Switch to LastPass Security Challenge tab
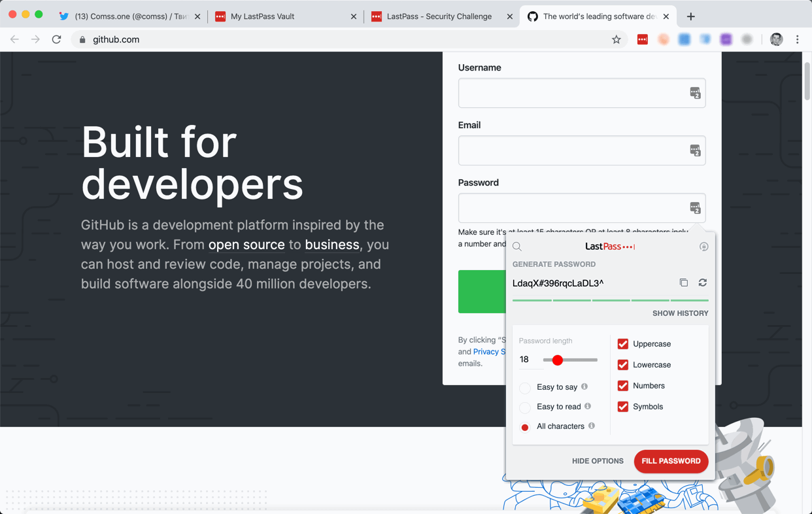 click(441, 16)
